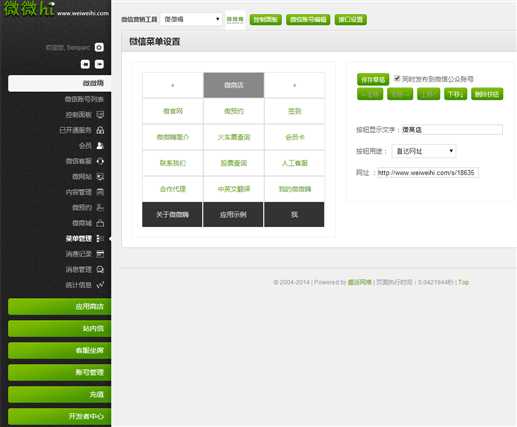
Task: Open 菜单管理 label in the sidebar
Action: 79,239
